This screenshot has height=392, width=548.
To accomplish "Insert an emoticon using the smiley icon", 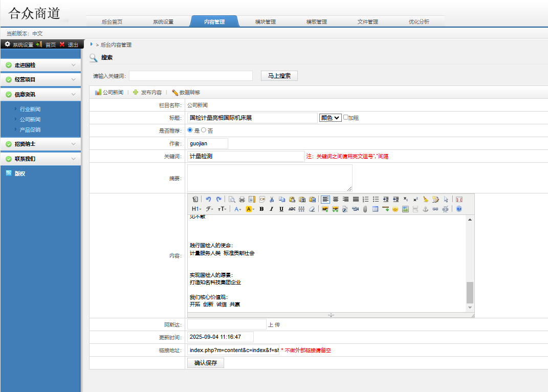I will tap(395, 209).
